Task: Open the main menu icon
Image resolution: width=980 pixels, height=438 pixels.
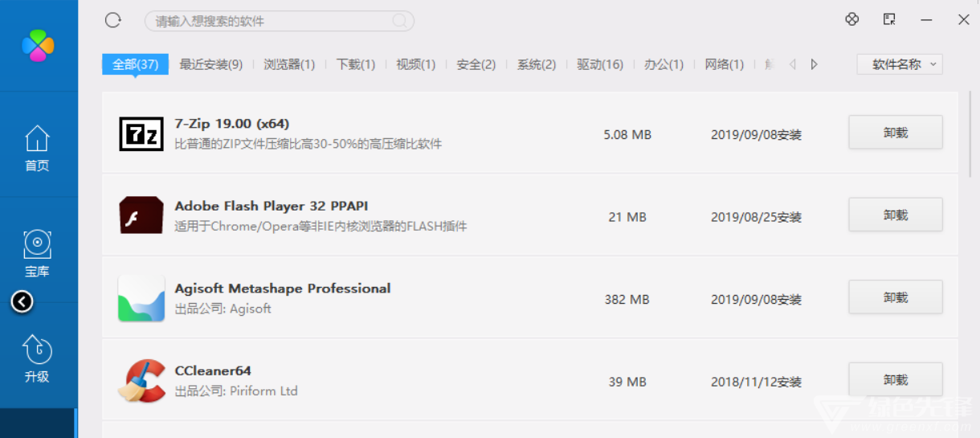Action: [889, 19]
